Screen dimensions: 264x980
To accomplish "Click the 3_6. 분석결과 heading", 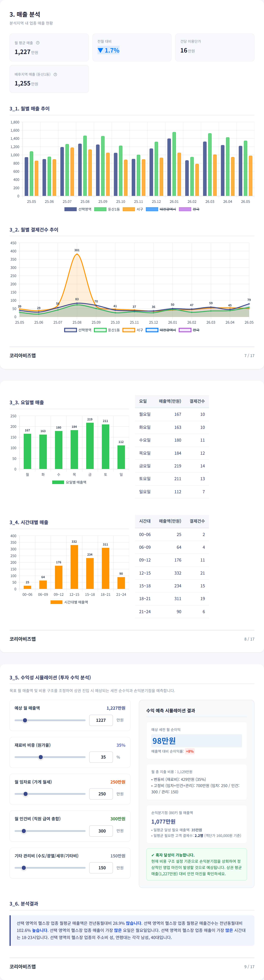I will [x=24, y=904].
